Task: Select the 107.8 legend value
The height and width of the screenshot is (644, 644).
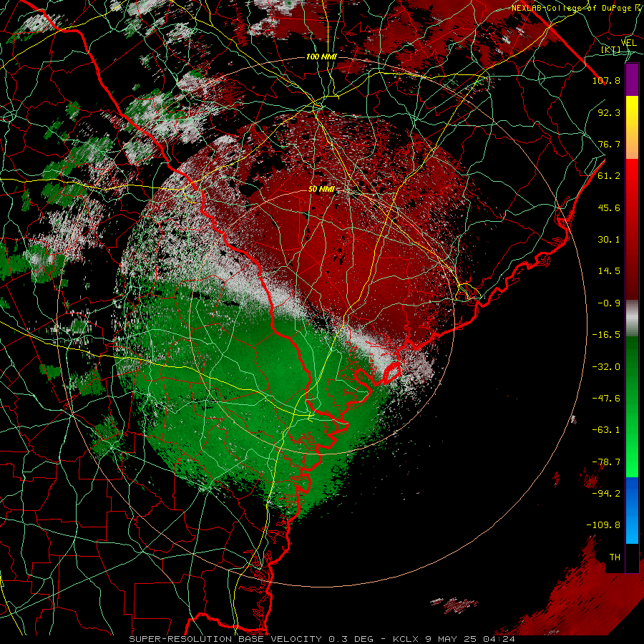Action: click(606, 80)
